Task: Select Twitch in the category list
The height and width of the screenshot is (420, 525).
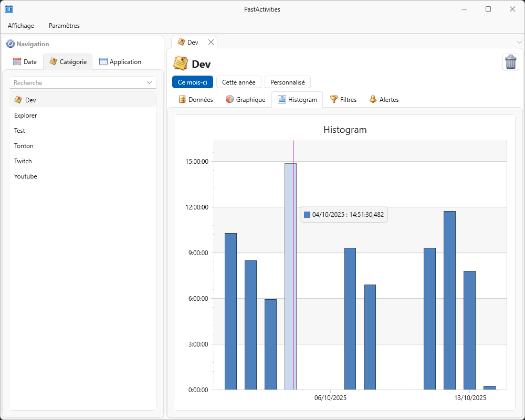Action: (x=23, y=161)
